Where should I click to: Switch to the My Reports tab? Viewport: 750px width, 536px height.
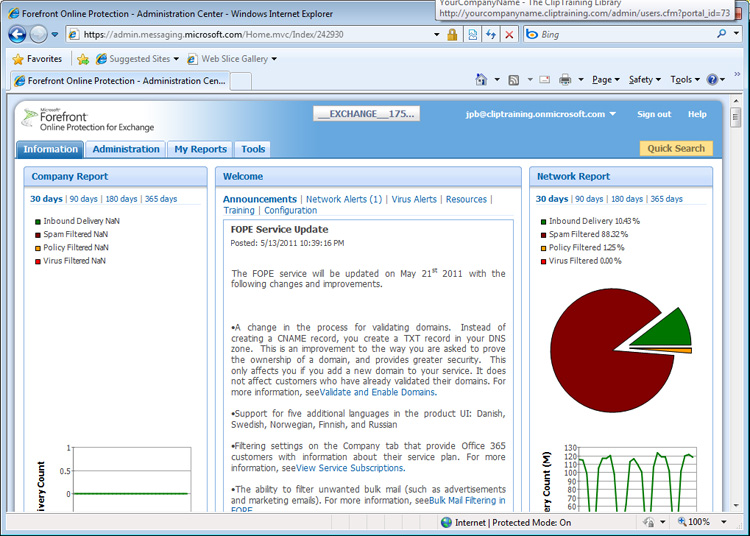coord(200,149)
